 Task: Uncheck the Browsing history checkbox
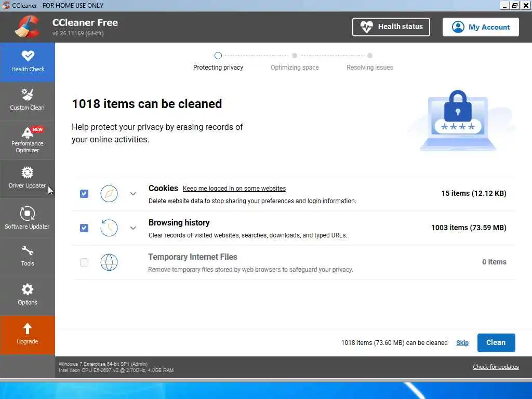(84, 228)
